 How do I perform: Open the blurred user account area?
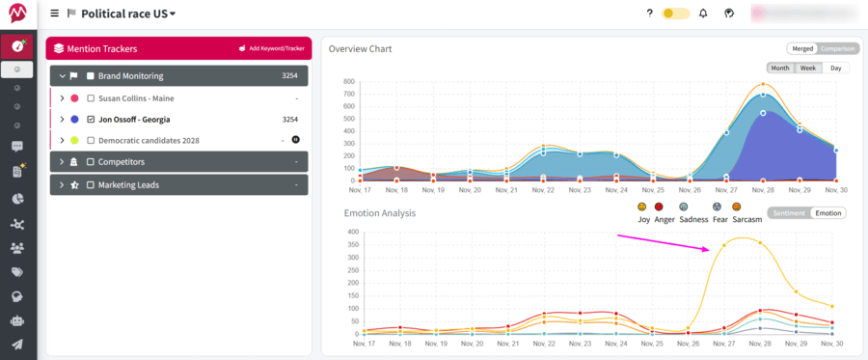click(805, 14)
